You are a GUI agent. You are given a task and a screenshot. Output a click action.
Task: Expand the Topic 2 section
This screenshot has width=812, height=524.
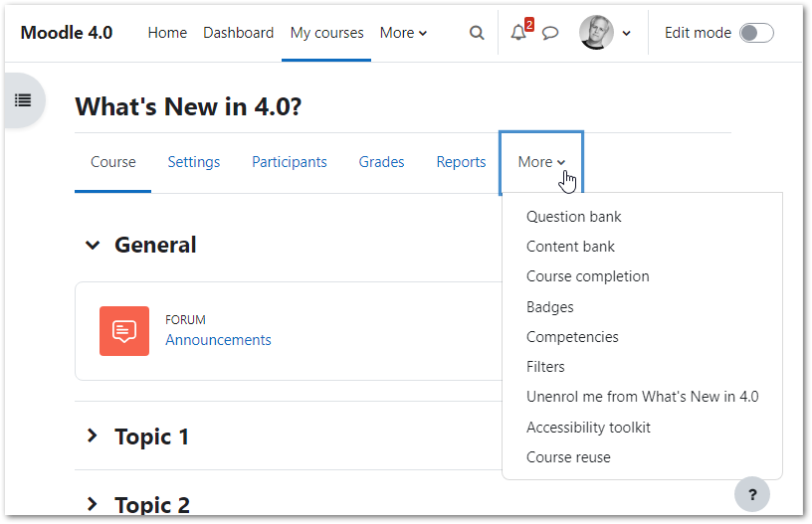(93, 504)
